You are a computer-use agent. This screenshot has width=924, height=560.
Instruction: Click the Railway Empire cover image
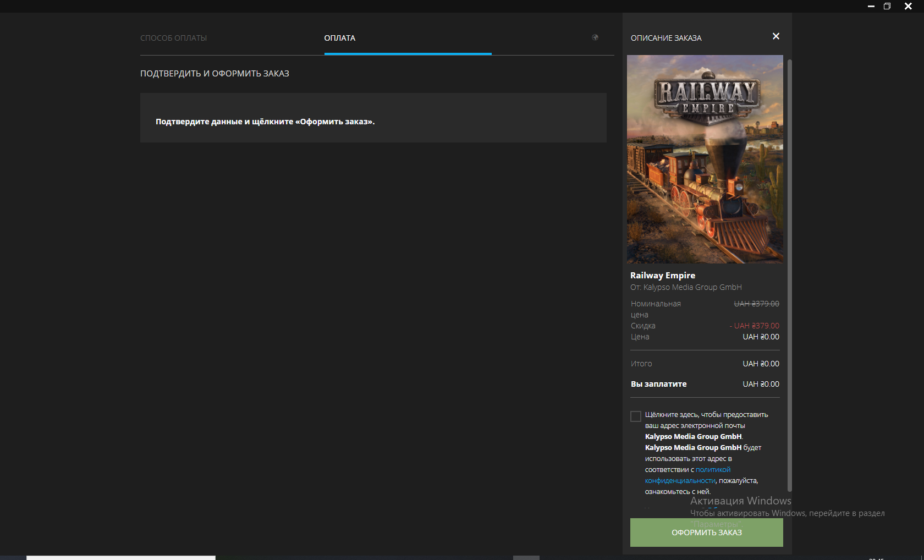705,159
